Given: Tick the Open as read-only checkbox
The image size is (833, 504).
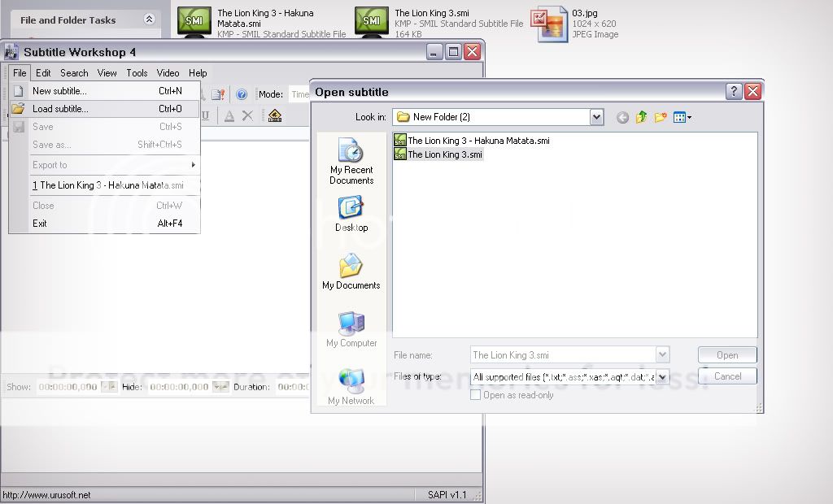Looking at the screenshot, I should point(475,395).
